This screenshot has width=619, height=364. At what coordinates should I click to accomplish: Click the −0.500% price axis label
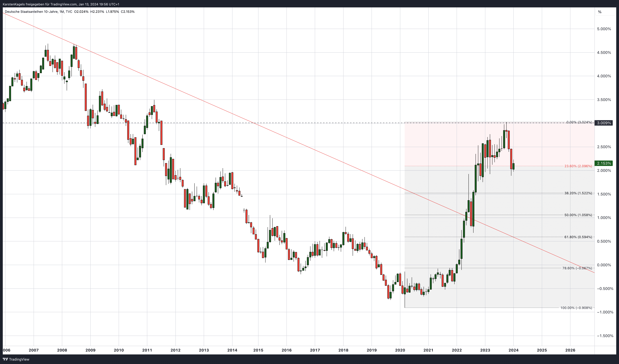click(605, 289)
